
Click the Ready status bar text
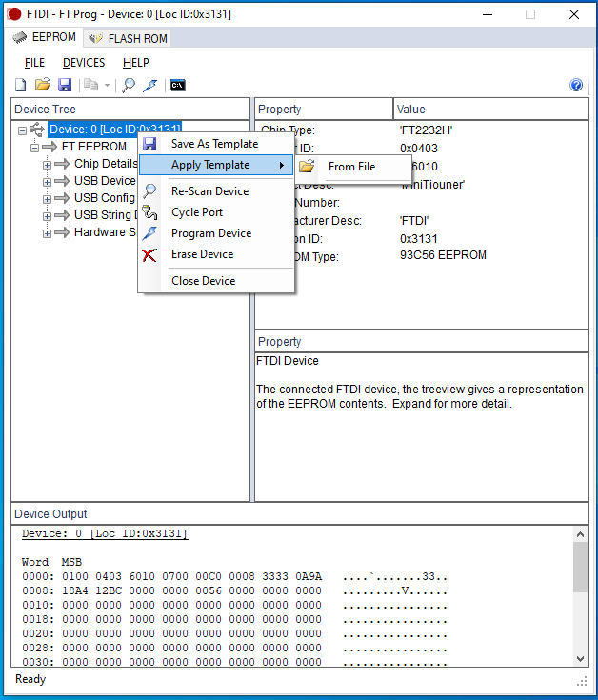pyautogui.click(x=30, y=679)
